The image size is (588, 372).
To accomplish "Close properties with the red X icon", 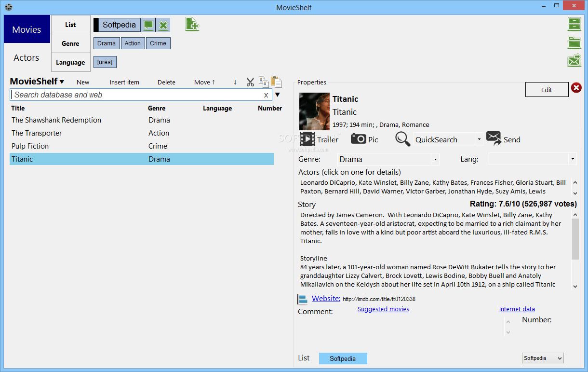I will 576,88.
